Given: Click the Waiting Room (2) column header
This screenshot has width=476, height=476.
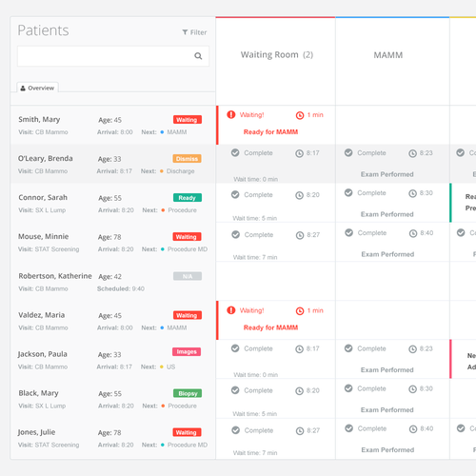Looking at the screenshot, I should pos(277,55).
